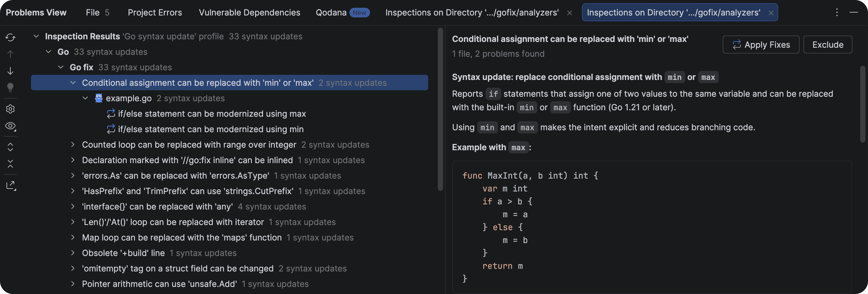Open the three-dot options menu
This screenshot has height=294, width=868.
pyautogui.click(x=837, y=13)
